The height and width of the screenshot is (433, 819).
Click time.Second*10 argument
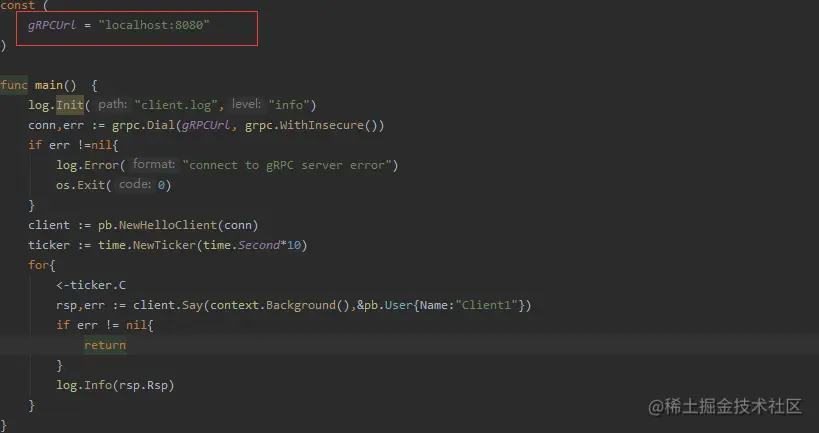click(252, 245)
